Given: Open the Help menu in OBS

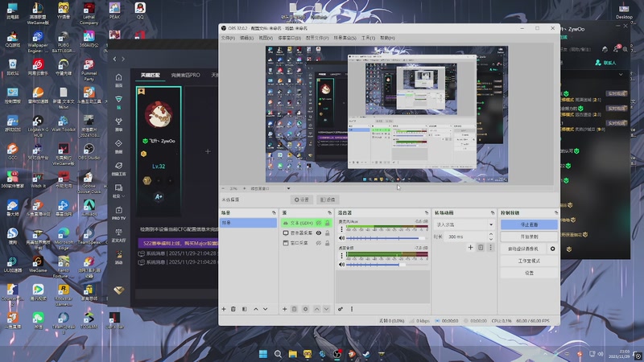Looking at the screenshot, I should [x=387, y=38].
